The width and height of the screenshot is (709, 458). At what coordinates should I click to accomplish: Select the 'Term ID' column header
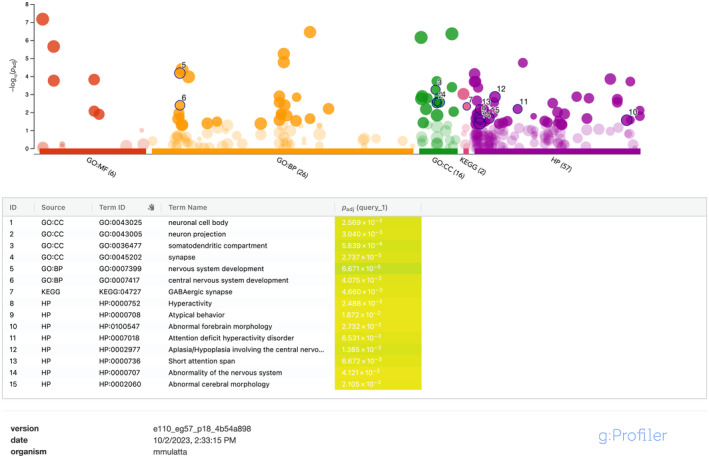(x=112, y=208)
